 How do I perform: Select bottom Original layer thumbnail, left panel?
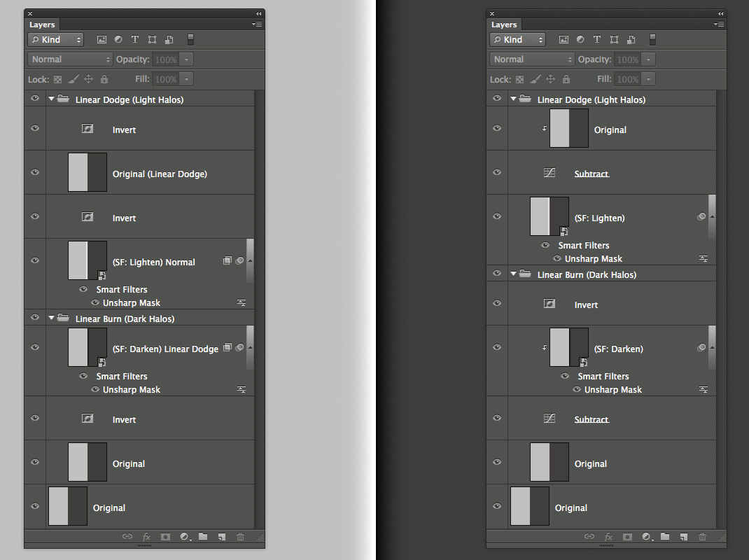[68, 506]
